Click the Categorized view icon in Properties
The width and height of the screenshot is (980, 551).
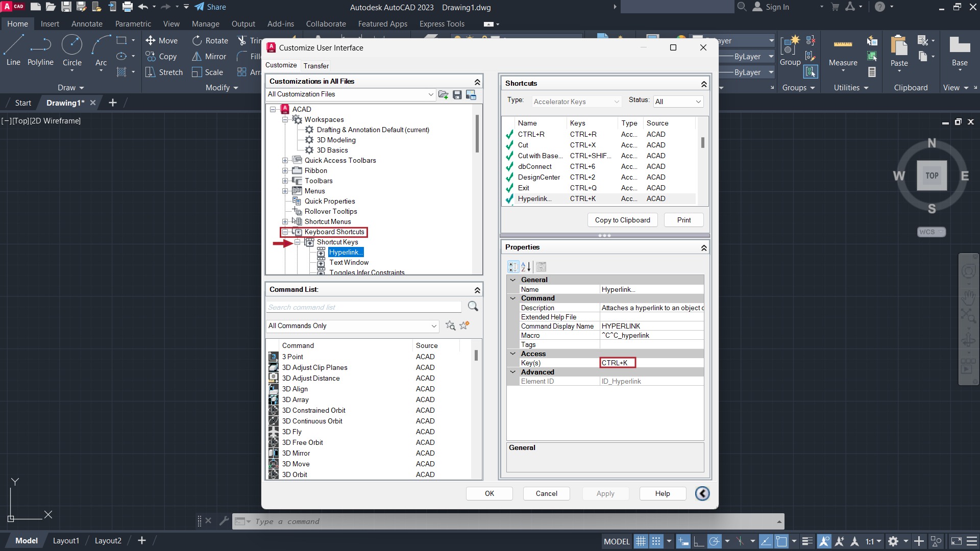point(513,266)
